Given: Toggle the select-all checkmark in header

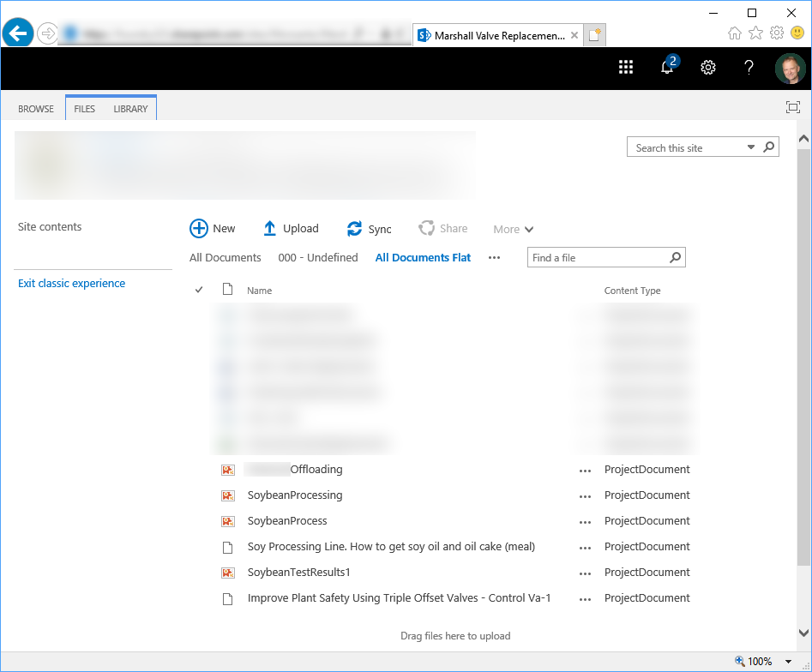Looking at the screenshot, I should (x=199, y=290).
